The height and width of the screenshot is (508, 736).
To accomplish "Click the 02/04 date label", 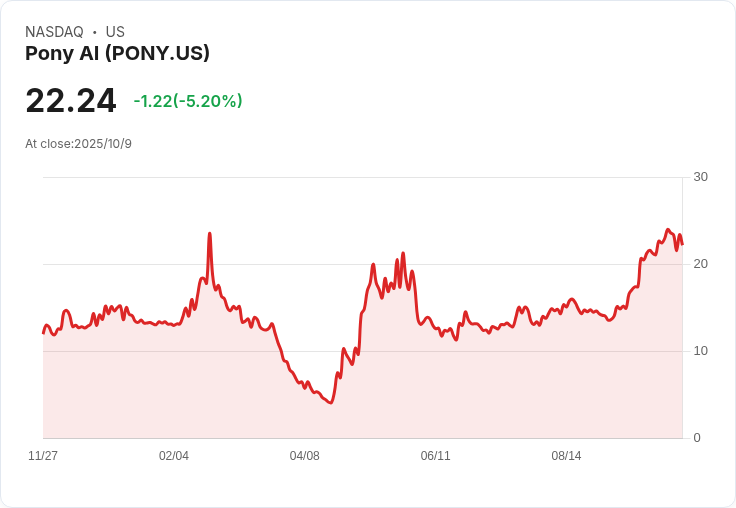I will click(174, 456).
